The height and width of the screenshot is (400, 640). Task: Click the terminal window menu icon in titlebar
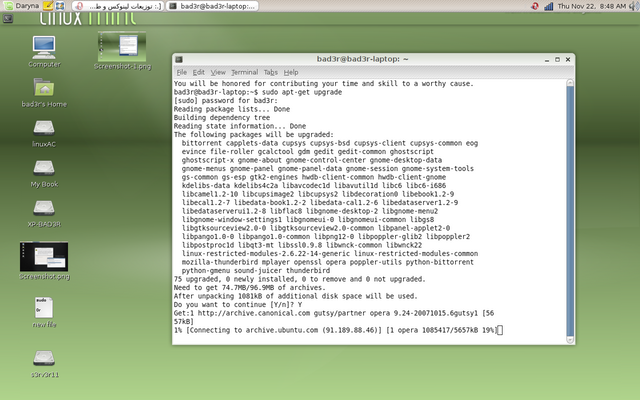[179, 60]
